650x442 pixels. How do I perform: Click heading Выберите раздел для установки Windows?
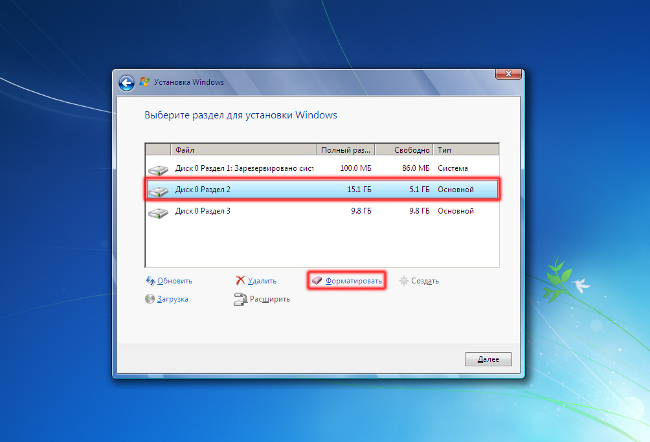[x=241, y=115]
